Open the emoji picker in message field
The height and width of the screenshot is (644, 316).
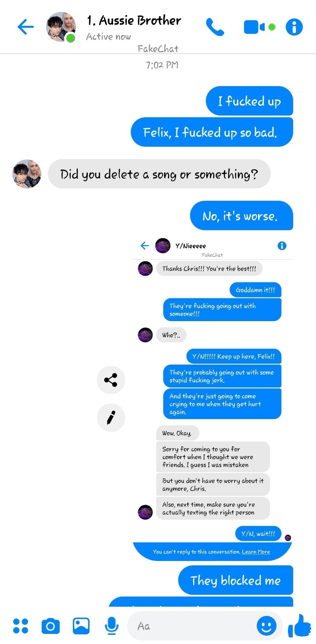point(266,626)
